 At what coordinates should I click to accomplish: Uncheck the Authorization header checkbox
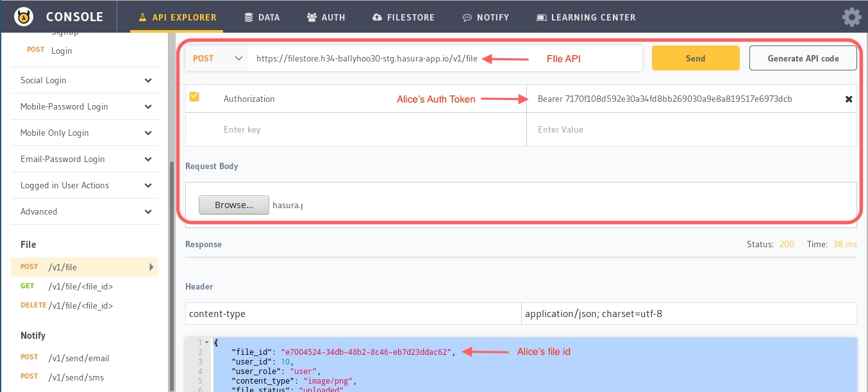[194, 97]
